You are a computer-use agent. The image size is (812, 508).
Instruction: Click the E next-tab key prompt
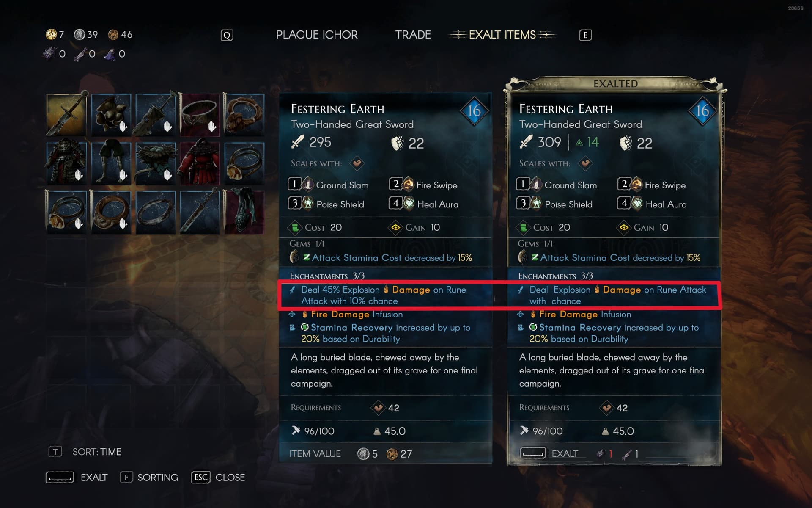(585, 35)
